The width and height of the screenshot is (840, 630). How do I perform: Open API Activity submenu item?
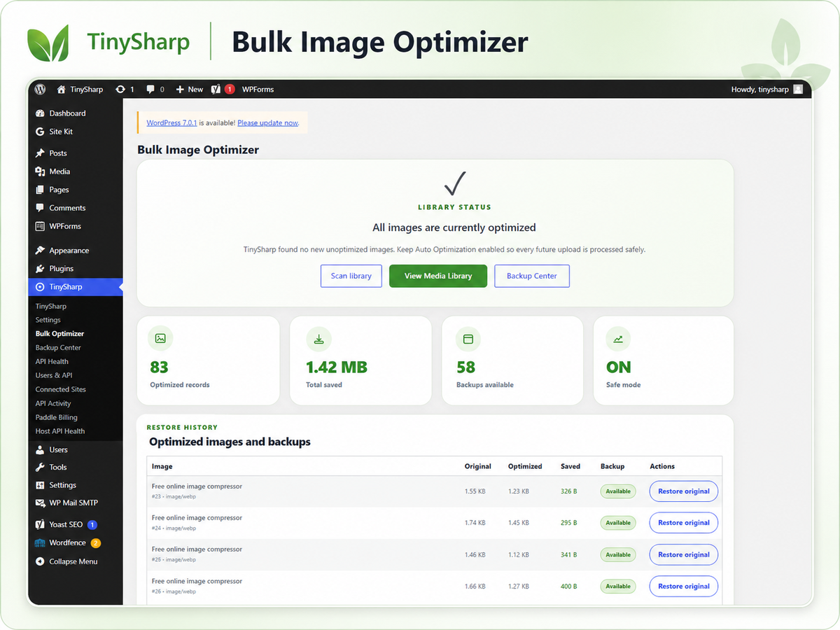pyautogui.click(x=53, y=403)
